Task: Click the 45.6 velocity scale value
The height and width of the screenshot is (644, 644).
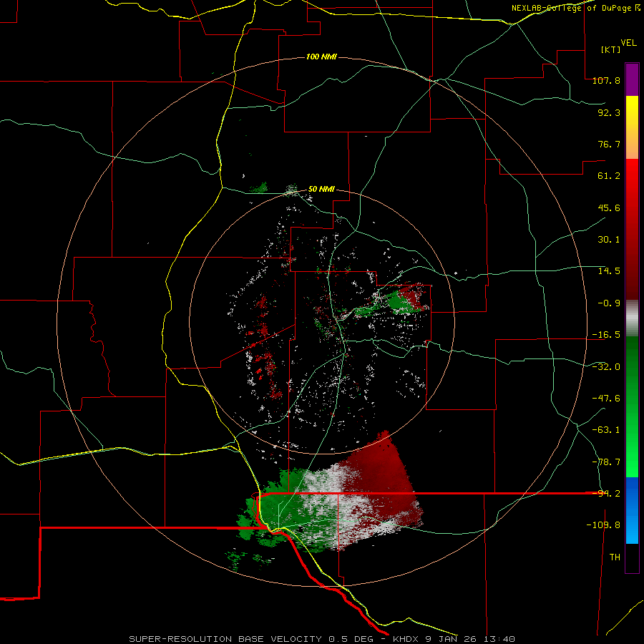Action: (x=609, y=208)
